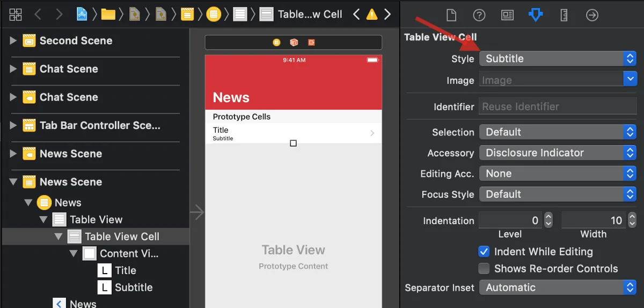Go back in jump bar history
The height and width of the screenshot is (308, 644).
38,15
